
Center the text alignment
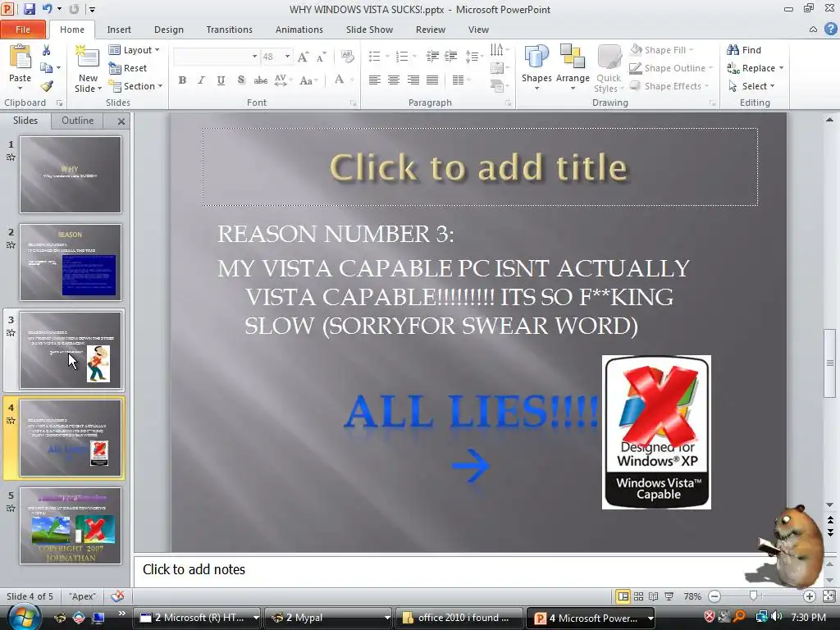pyautogui.click(x=394, y=80)
